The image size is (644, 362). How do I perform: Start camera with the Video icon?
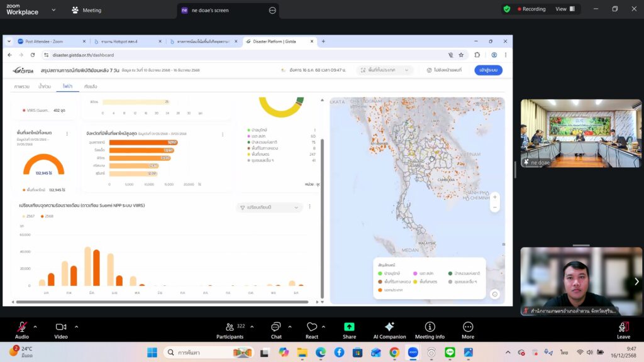61,327
